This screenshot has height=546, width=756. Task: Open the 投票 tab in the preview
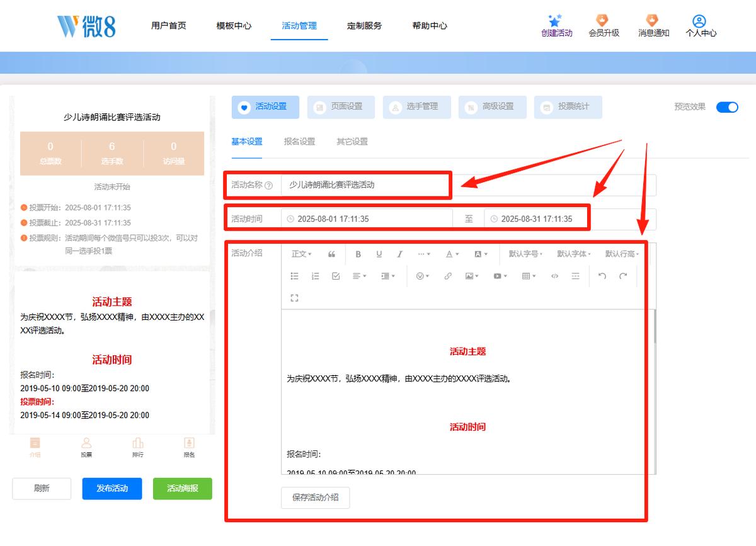coord(86,447)
